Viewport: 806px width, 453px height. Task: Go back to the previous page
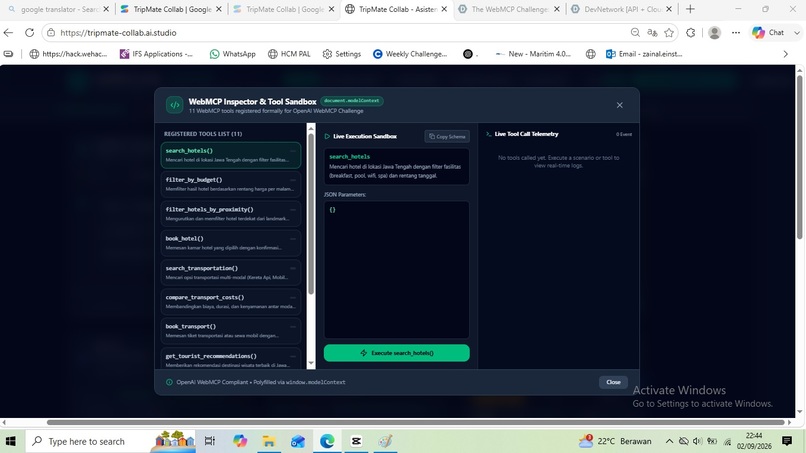[8, 32]
